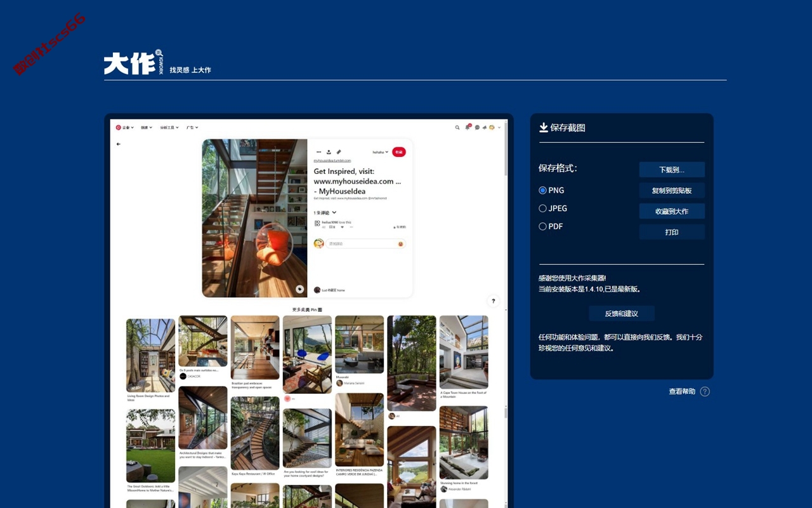812x508 pixels.
Task: Expand the account chevron beside the avatar
Action: (499, 128)
